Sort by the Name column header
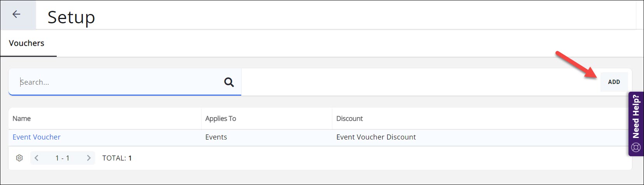The image size is (644, 185). 22,119
